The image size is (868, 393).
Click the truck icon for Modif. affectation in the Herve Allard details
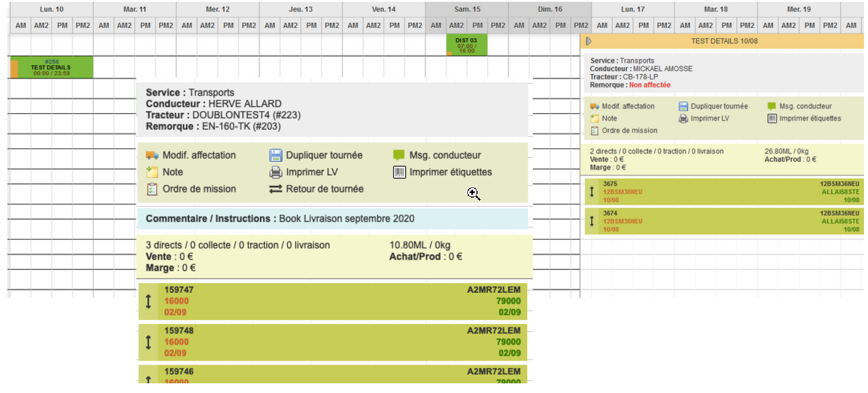(152, 155)
